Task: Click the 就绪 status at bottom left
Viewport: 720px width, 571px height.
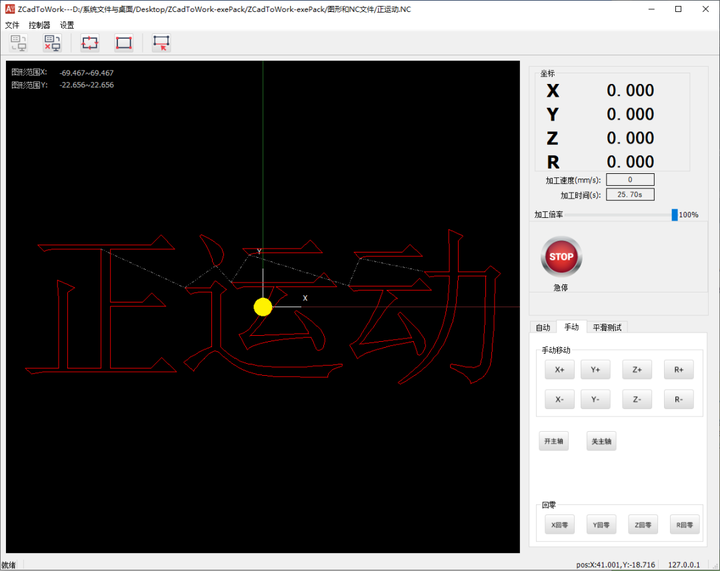Action: coord(8,565)
